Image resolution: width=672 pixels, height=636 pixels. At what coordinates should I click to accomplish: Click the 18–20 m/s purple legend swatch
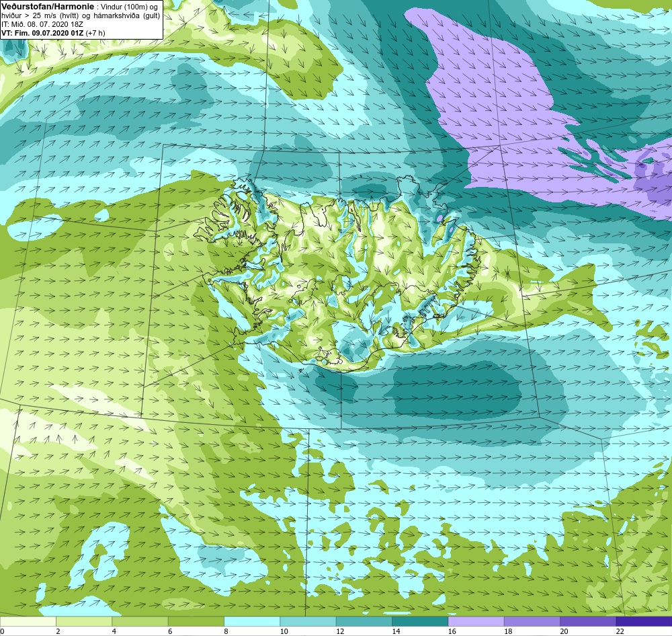click(x=532, y=621)
